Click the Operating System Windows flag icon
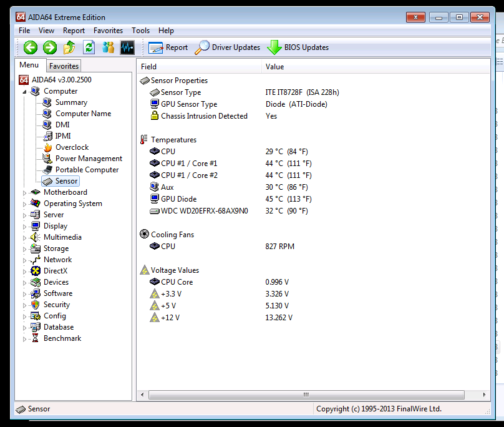Image resolution: width=504 pixels, height=427 pixels. 35,204
